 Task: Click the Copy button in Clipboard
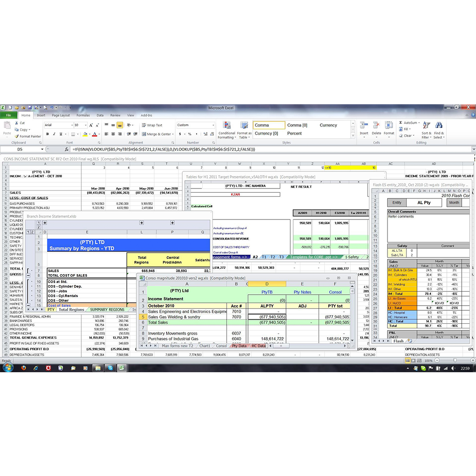click(x=22, y=129)
